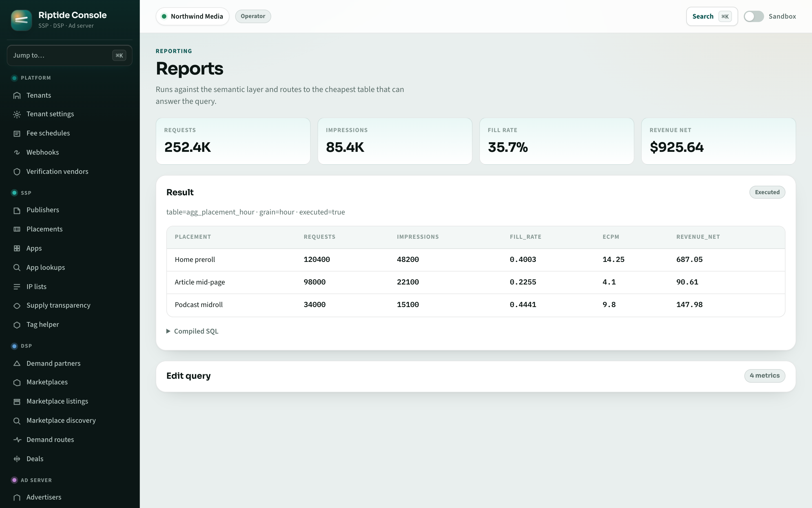Select the Podcast midroll row name
The image size is (812, 508).
pyautogui.click(x=199, y=305)
